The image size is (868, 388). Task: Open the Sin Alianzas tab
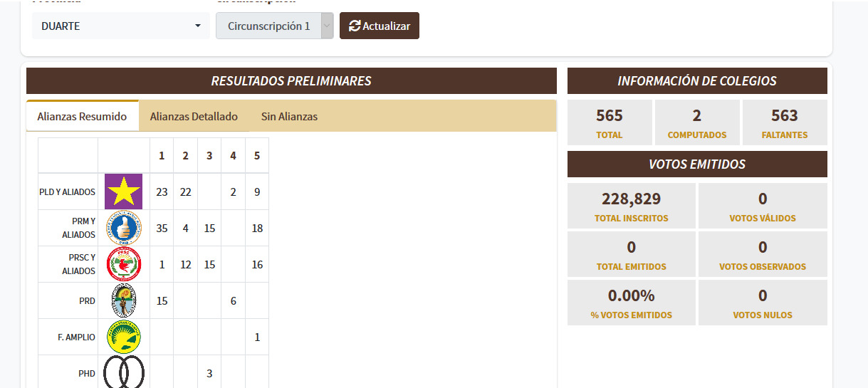289,116
